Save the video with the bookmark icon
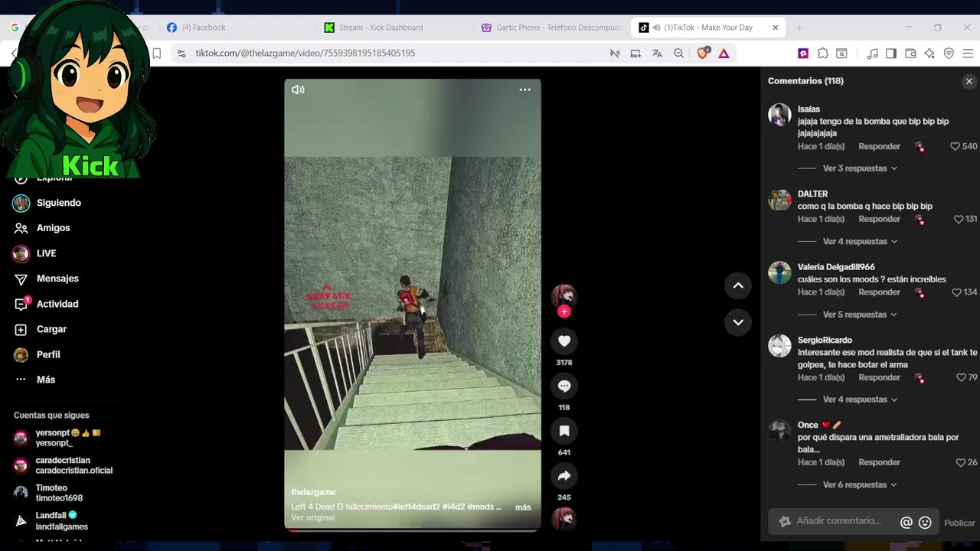The image size is (980, 551). 564,431
